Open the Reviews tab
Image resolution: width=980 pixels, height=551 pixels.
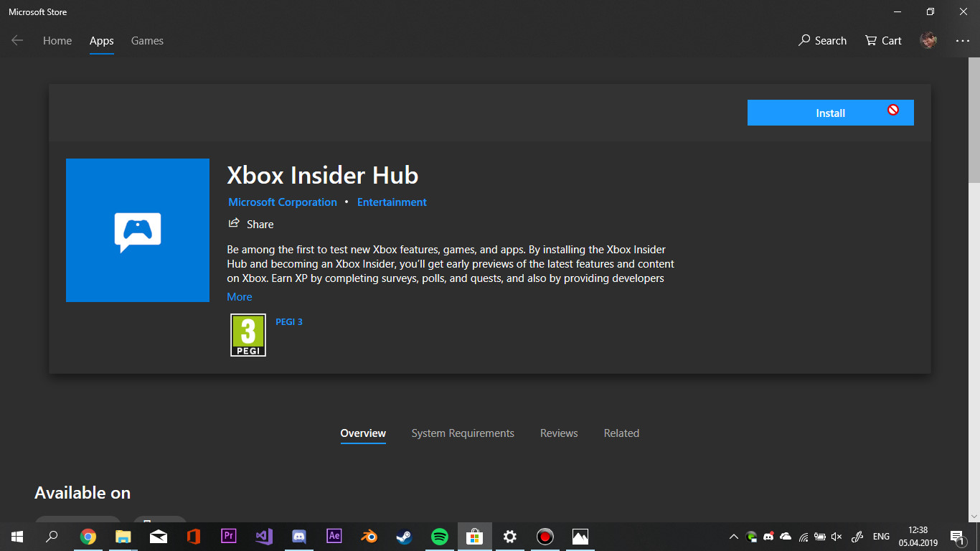click(x=559, y=433)
